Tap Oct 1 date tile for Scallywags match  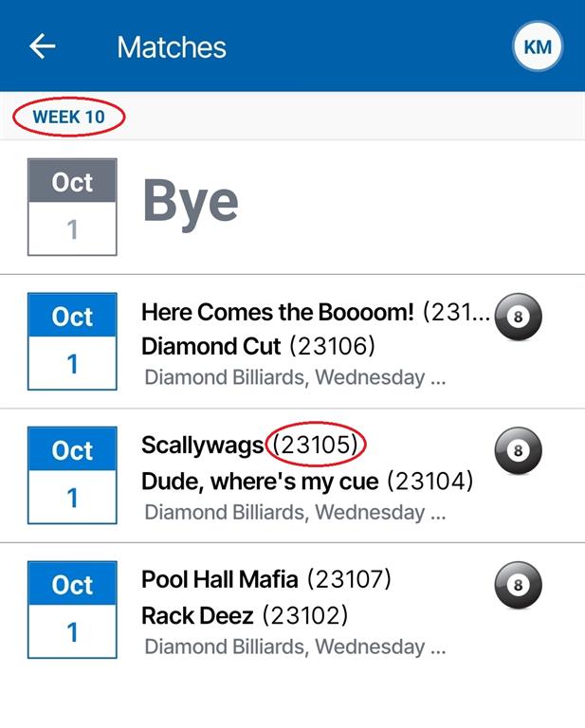click(x=72, y=476)
